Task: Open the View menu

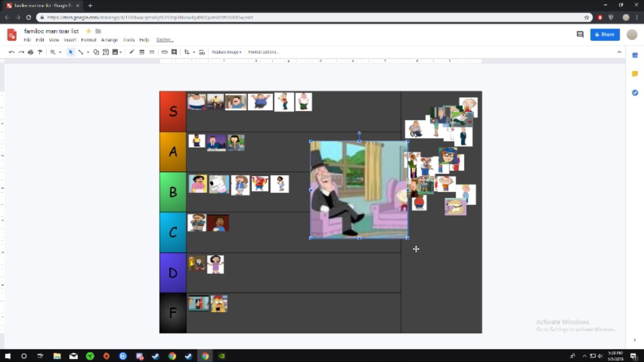Action: pos(54,40)
